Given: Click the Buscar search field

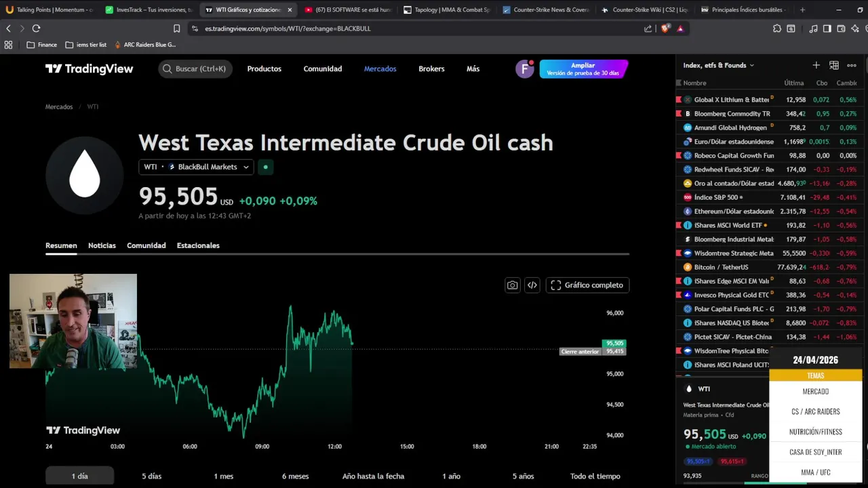Looking at the screenshot, I should point(195,68).
